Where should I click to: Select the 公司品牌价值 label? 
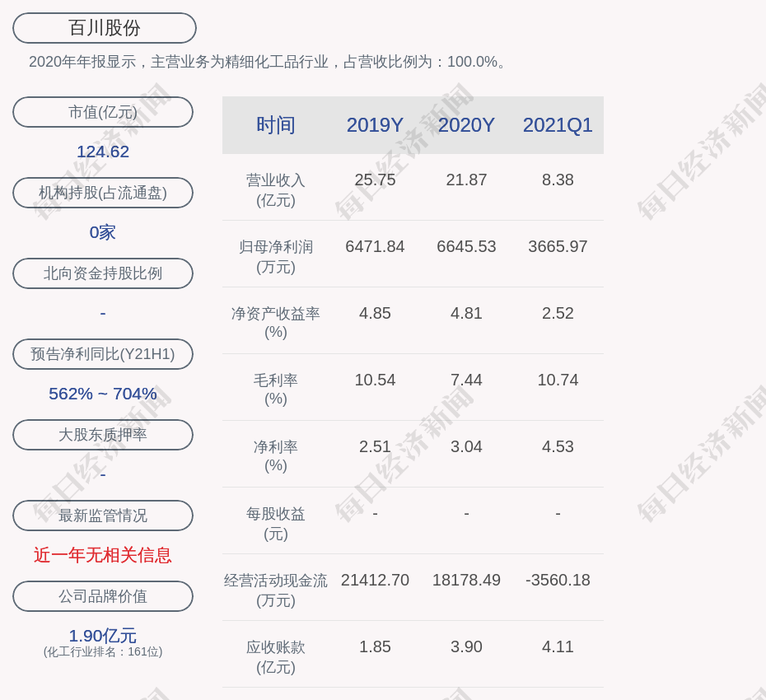pos(103,596)
